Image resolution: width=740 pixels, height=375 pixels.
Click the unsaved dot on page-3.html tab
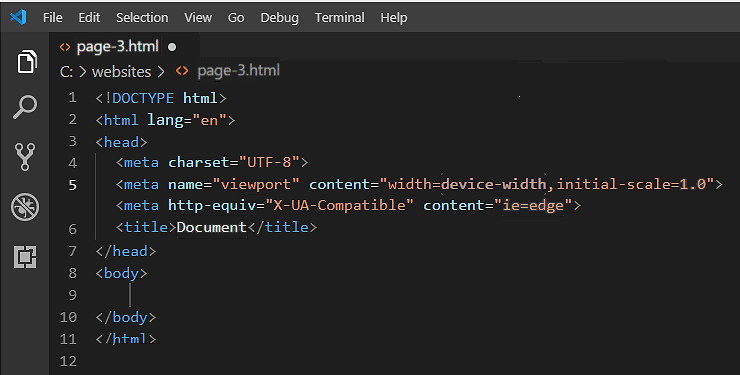[172, 47]
